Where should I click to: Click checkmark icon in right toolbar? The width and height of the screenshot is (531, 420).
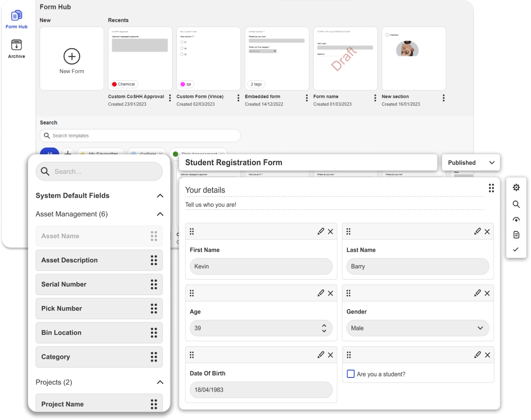pyautogui.click(x=516, y=249)
